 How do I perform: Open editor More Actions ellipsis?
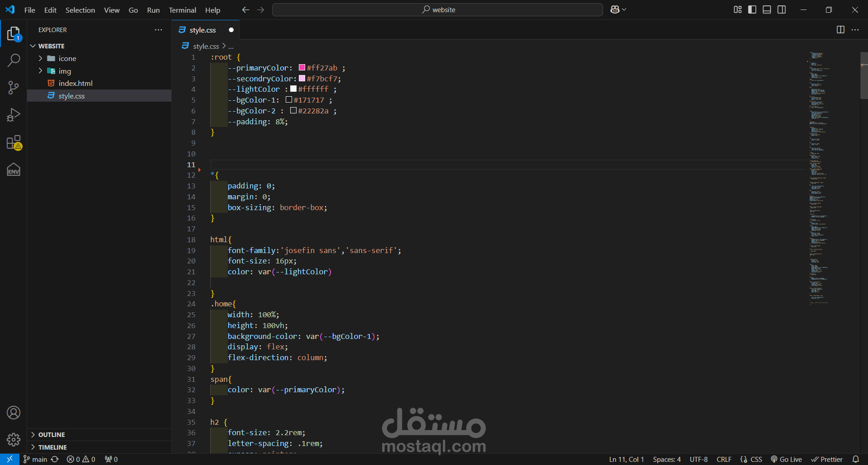(855, 29)
